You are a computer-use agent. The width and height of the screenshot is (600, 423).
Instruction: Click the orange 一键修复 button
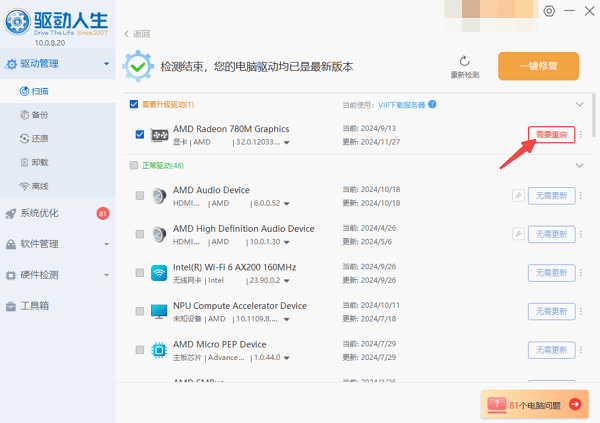pos(538,66)
